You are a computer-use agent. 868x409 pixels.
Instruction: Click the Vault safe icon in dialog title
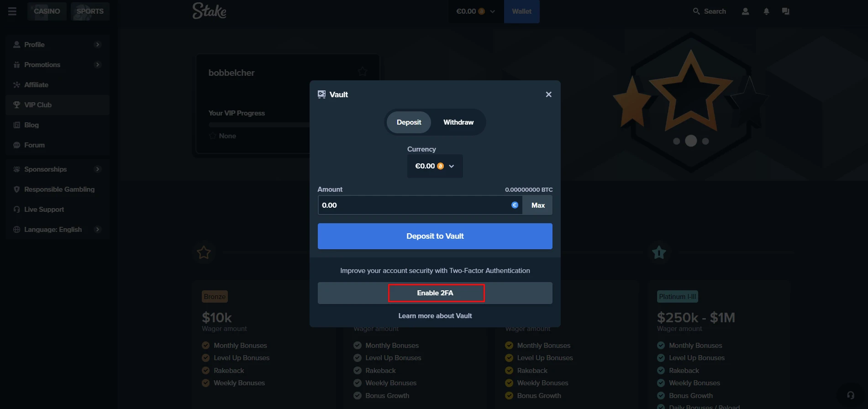pyautogui.click(x=322, y=94)
